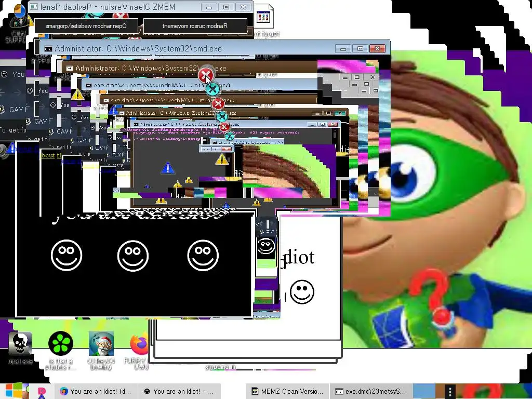
Task: Minimize the mirrored MEMZ Payload Panel window
Action: pyautogui.click(x=209, y=7)
